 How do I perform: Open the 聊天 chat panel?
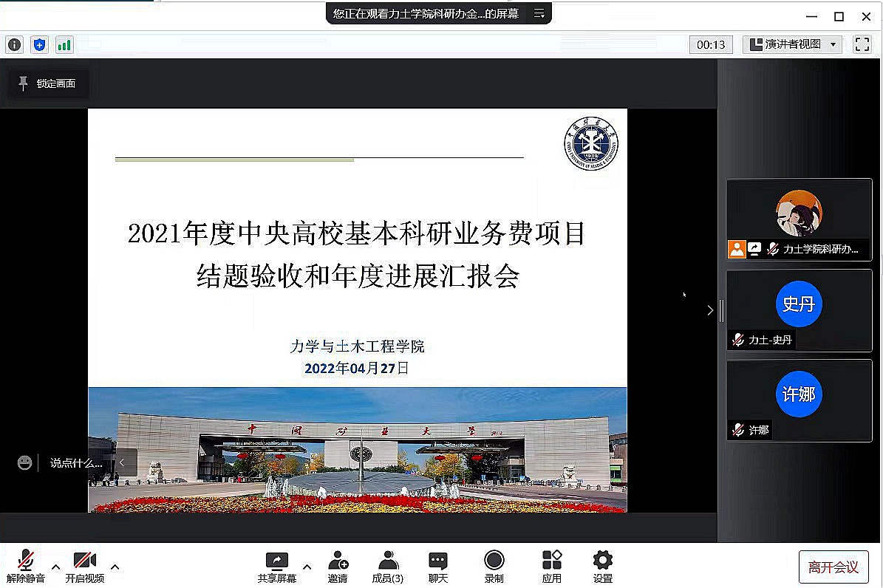coord(438,567)
